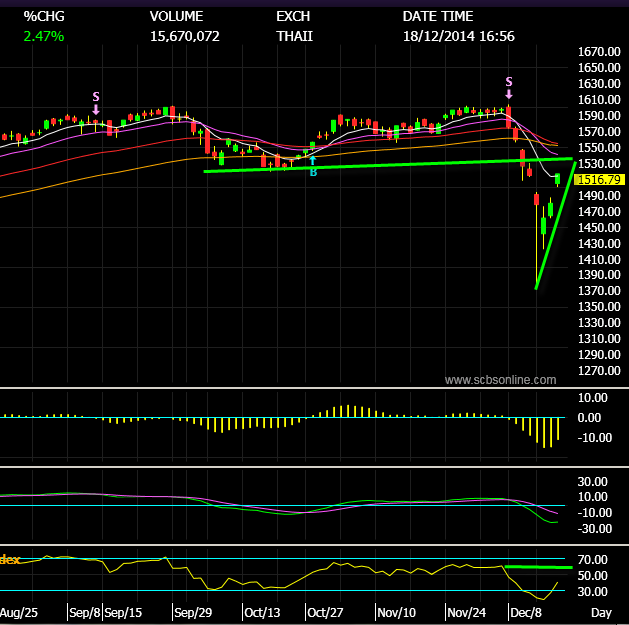Click the Day timeframe label
The height and width of the screenshot is (625, 629).
(601, 613)
